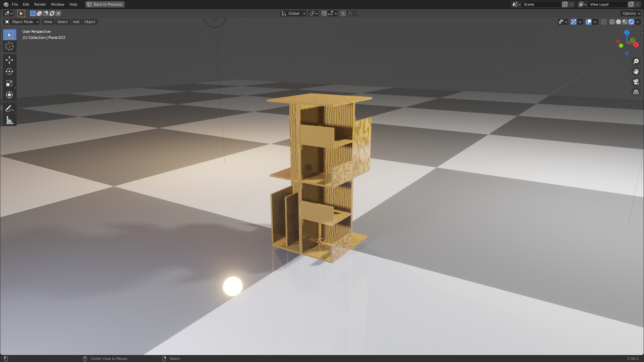Click the Transform tool icon
The image size is (644, 362).
(9, 95)
